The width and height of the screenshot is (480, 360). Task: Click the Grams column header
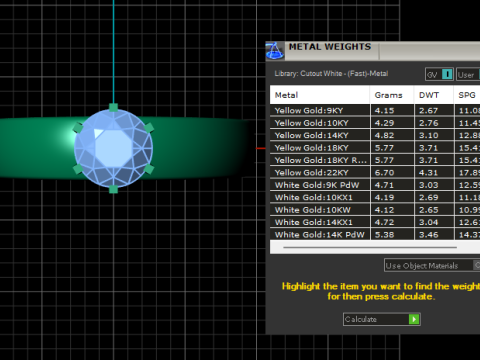tap(392, 95)
